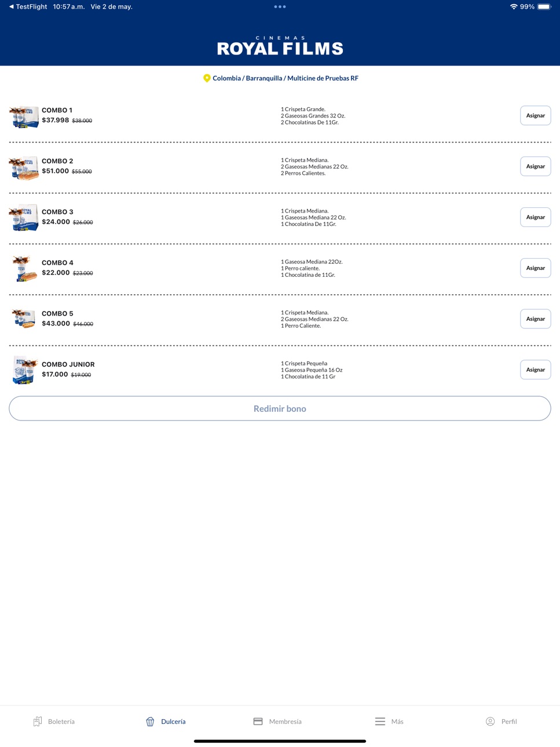This screenshot has height=747, width=560.
Task: Open the Boletería ticket icon
Action: click(x=38, y=721)
